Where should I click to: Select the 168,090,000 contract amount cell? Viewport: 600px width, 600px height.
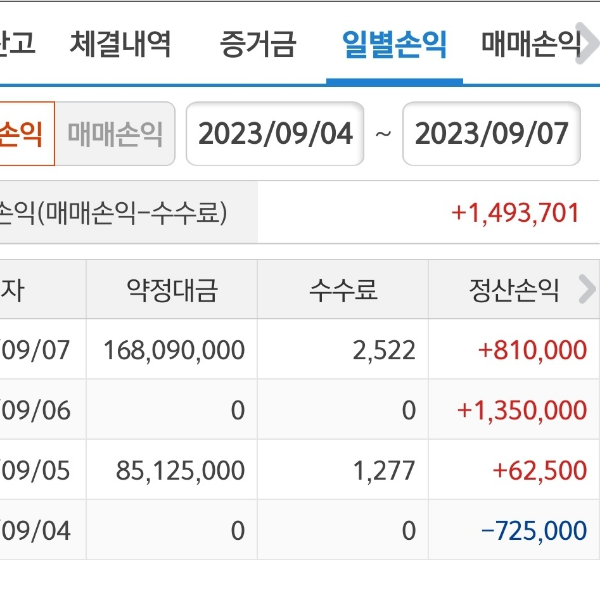(x=174, y=350)
